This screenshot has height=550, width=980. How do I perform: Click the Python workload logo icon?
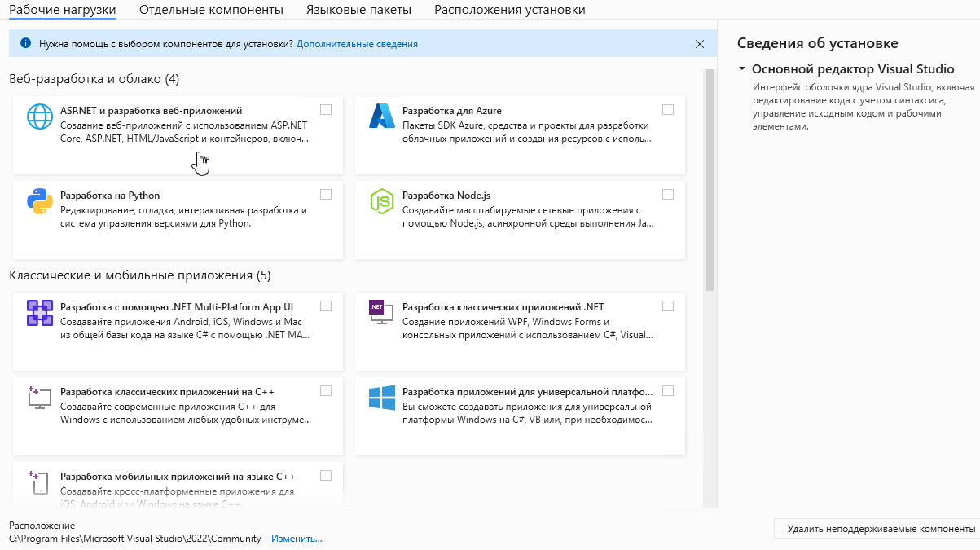(x=39, y=200)
